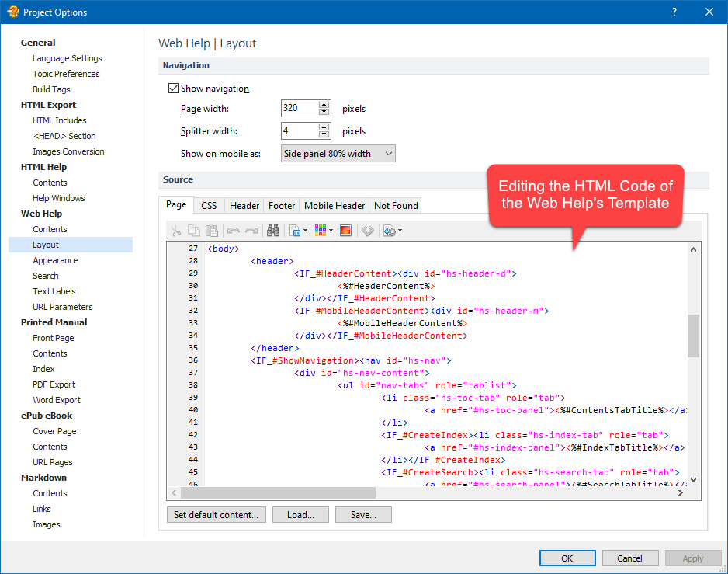Screen dimensions: 728x574
Task: Click the help question mark in title bar
Action: [674, 12]
